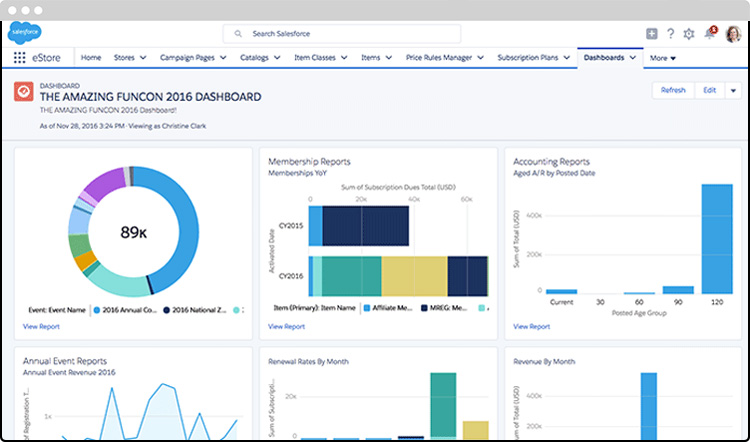The width and height of the screenshot is (750, 442).
Task: Expand the Campaign Pages tab chevron
Action: point(223,58)
